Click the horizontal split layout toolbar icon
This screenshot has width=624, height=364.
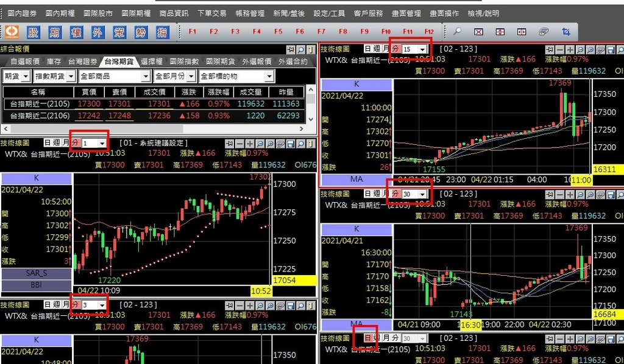522,32
